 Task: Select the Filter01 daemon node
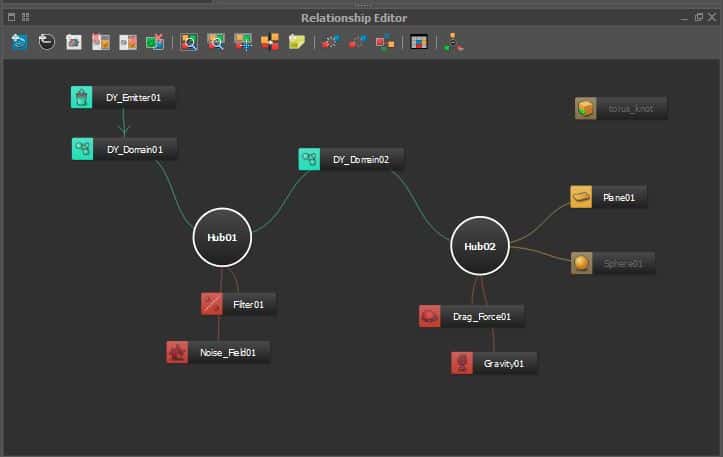pos(239,304)
